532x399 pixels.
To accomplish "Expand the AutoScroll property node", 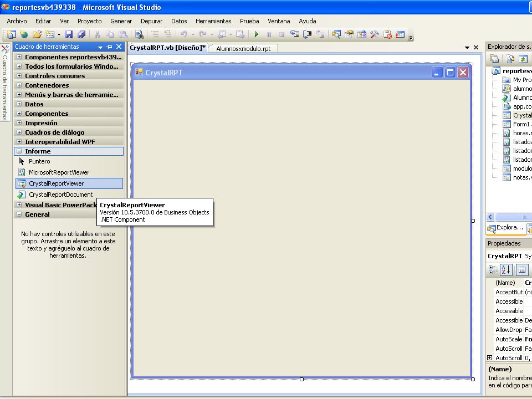I will tap(489, 358).
